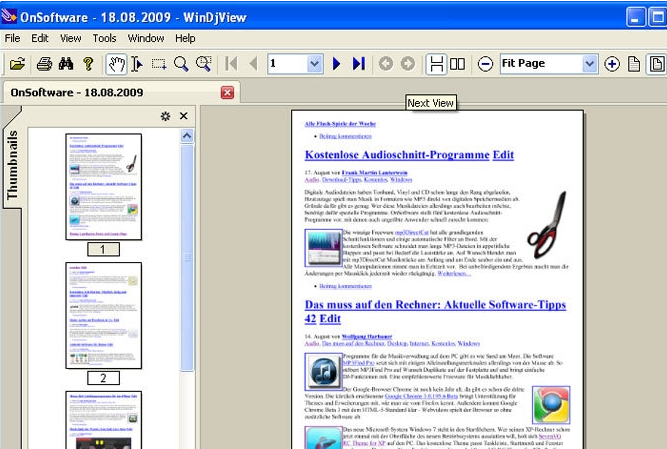667x449 pixels.
Task: Open the Help menu
Action: 185,38
